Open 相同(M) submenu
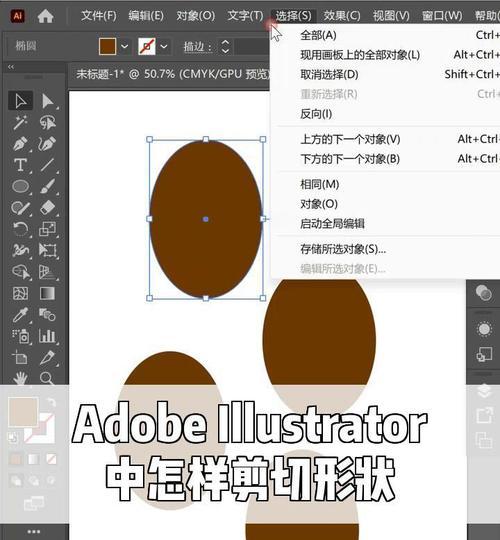 pos(385,184)
